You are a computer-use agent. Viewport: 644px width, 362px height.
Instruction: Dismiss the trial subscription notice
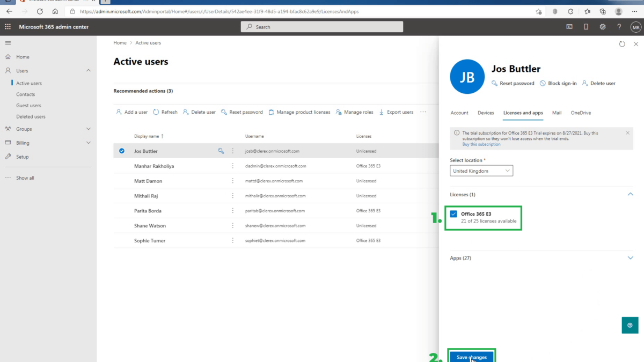tap(628, 132)
